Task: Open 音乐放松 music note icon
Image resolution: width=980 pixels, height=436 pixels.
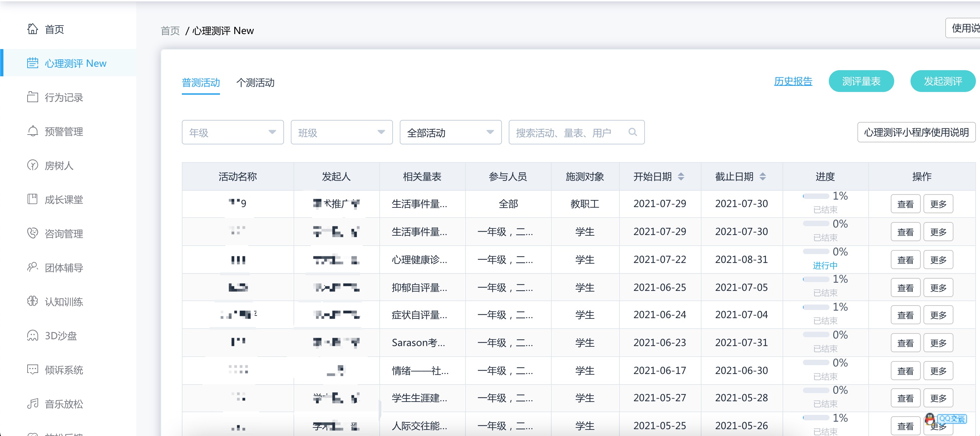Action: (32, 403)
